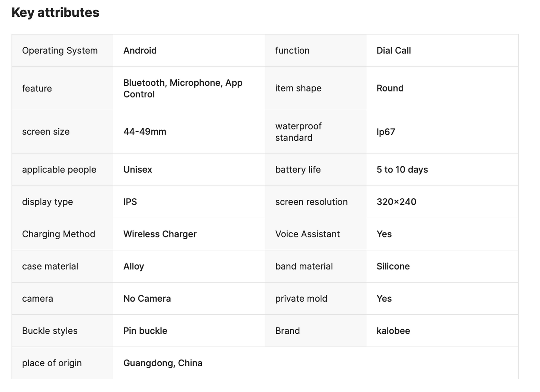
Task: Click the kalobee brand name
Action: pyautogui.click(x=393, y=331)
